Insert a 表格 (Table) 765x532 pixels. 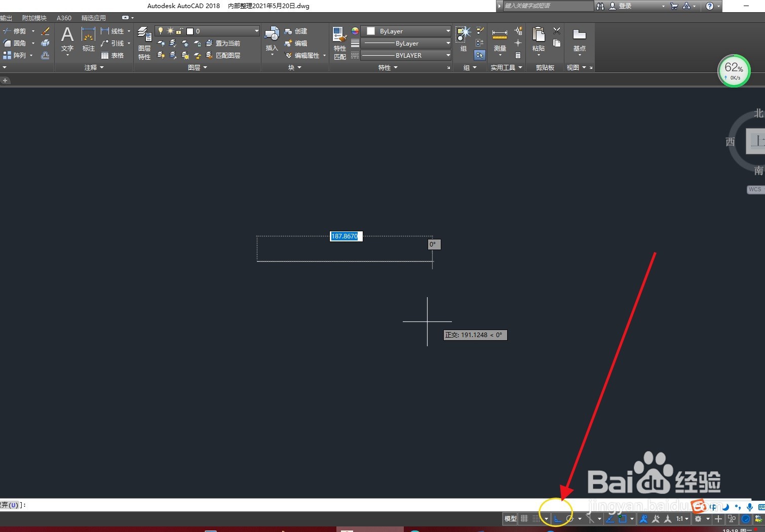[x=112, y=55]
